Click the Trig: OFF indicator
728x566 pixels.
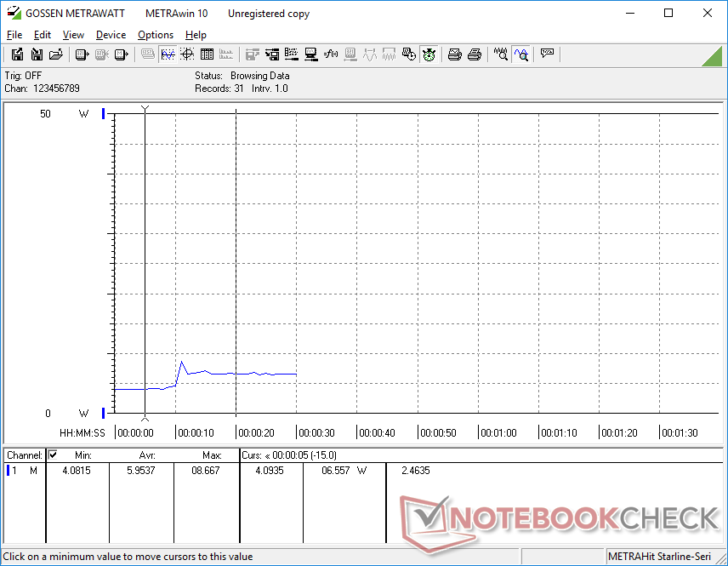point(23,75)
